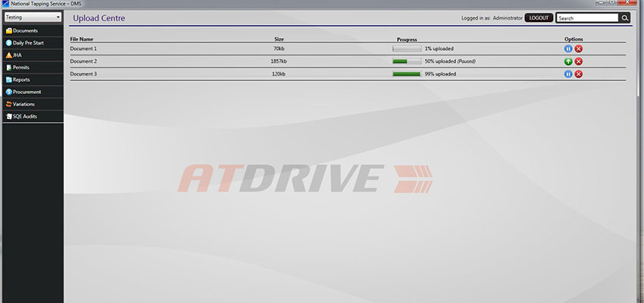Click the Administrator username text
Viewport: 644px width, 303px height.
[508, 18]
